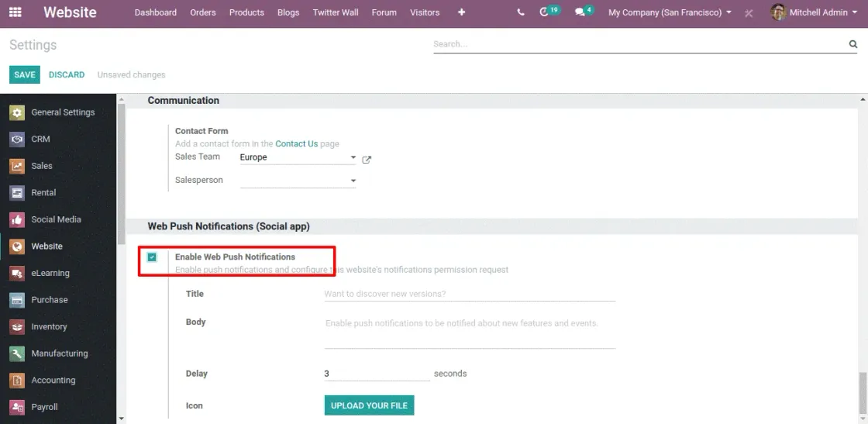Open activities clock icon with 19 badge
This screenshot has width=868, height=424.
tap(544, 12)
